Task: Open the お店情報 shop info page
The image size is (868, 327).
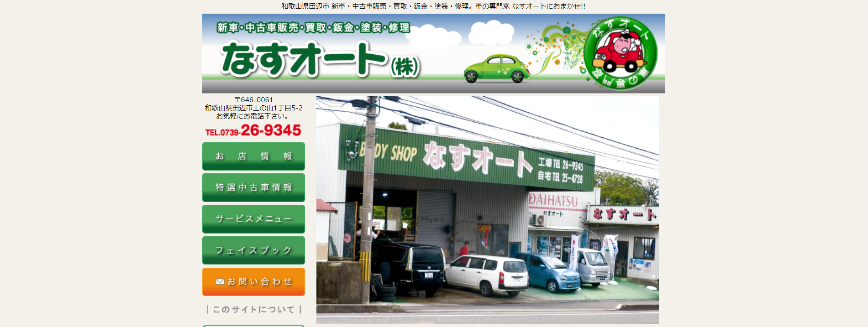Action: pos(253,156)
